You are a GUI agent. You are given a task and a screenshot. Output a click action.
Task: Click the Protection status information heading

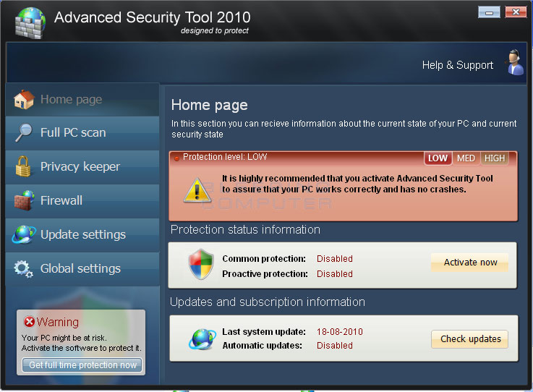(x=245, y=229)
